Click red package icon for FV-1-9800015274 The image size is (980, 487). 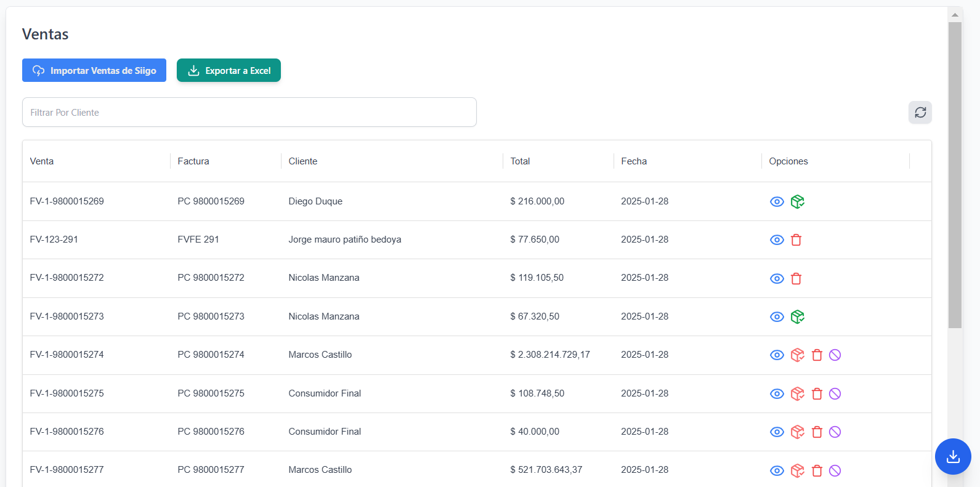click(x=798, y=355)
